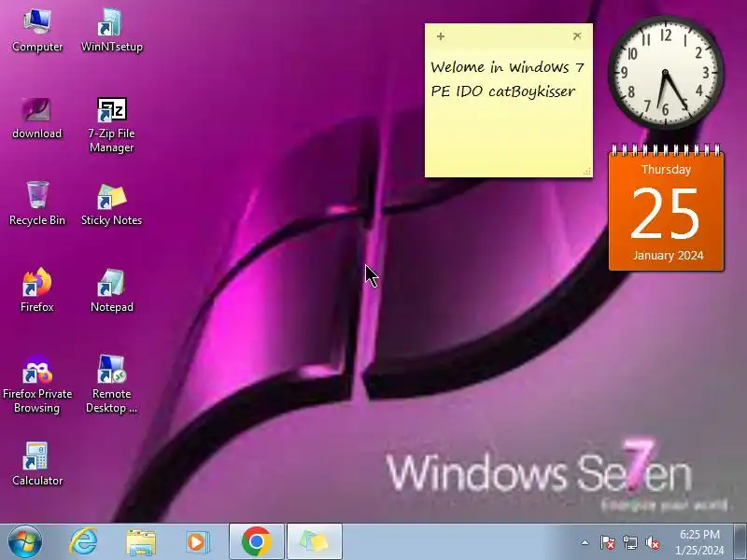The height and width of the screenshot is (560, 747).
Task: Open Windows Explorer from the taskbar
Action: [141, 542]
